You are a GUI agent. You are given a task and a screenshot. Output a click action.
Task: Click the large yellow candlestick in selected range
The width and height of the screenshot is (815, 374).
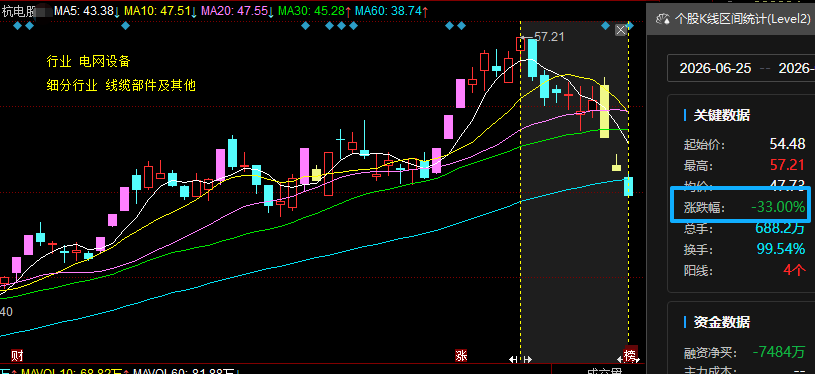point(604,111)
